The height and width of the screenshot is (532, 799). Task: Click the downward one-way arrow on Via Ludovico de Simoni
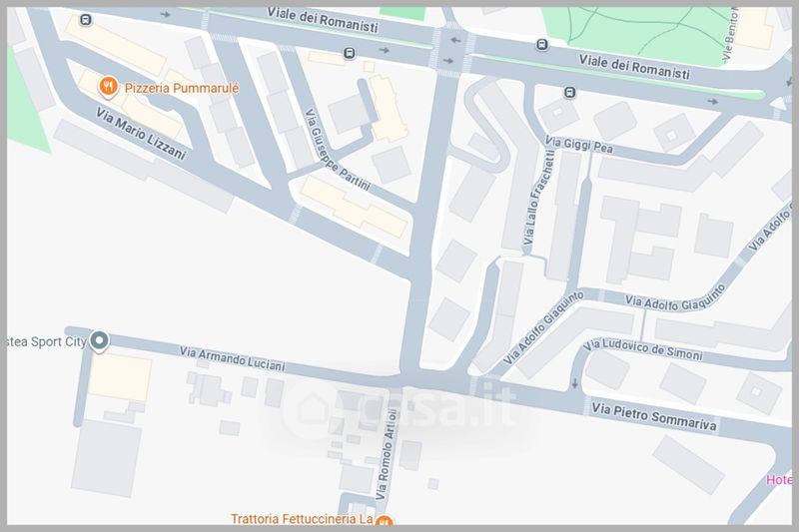pyautogui.click(x=575, y=383)
